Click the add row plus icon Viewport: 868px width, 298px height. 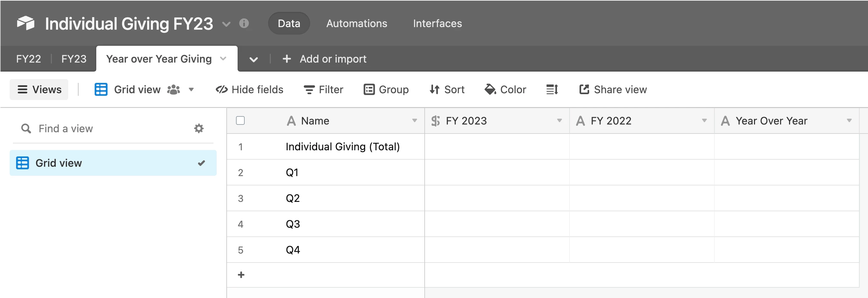[241, 275]
